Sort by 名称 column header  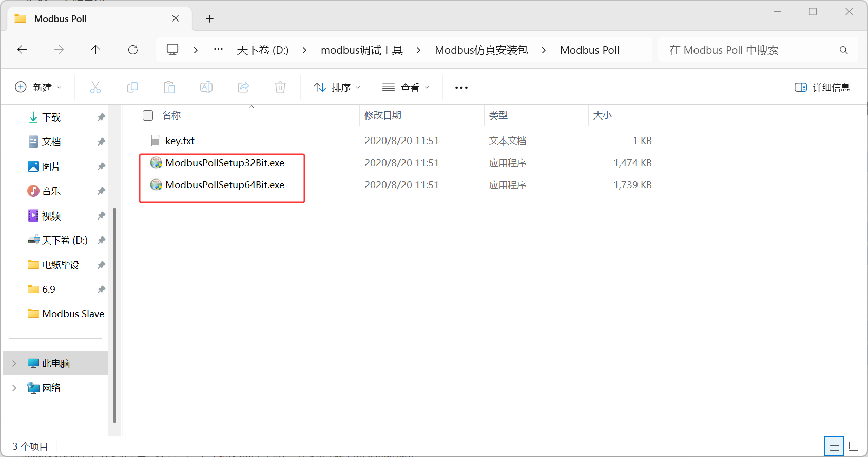(171, 115)
